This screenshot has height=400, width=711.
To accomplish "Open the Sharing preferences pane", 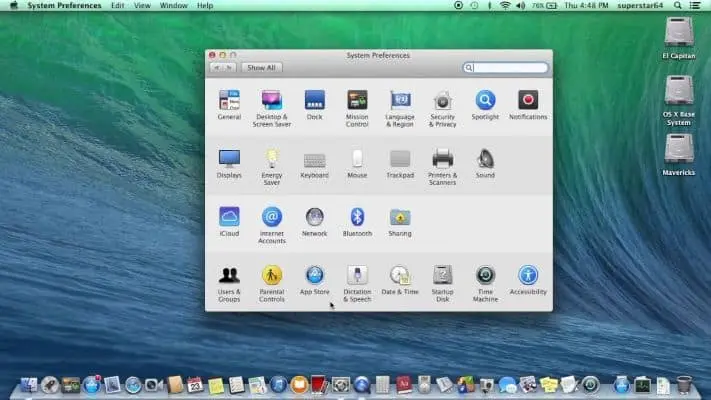I will pos(399,222).
